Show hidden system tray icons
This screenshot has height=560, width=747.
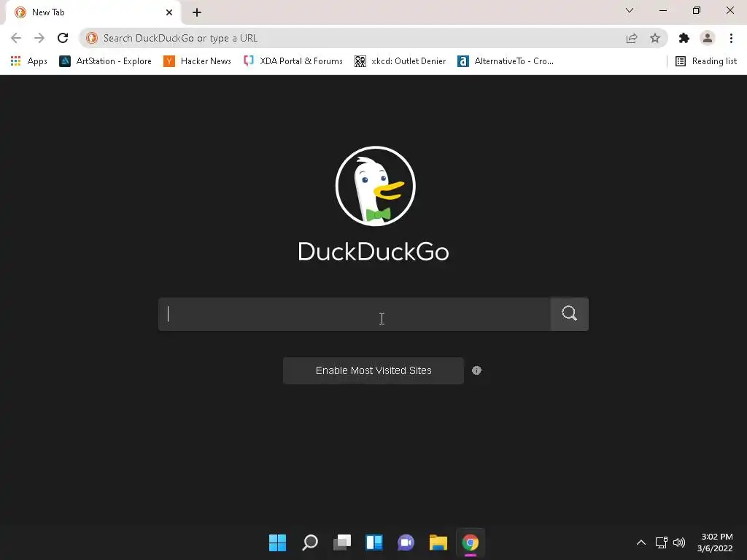pos(641,542)
